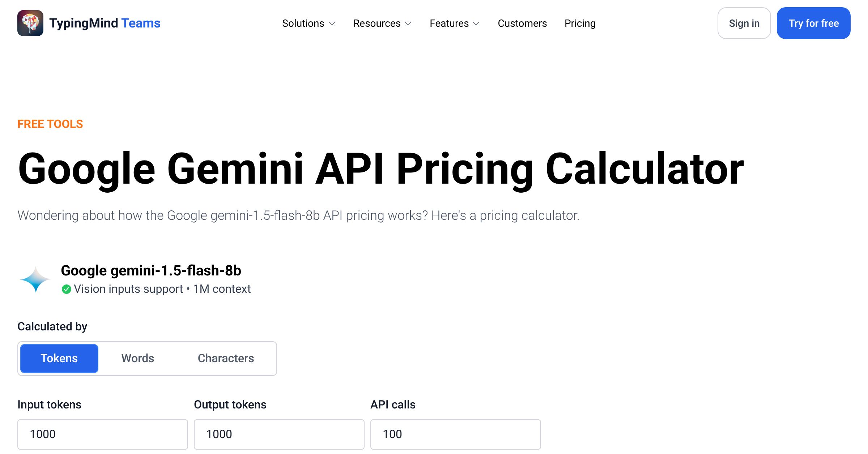The image size is (868, 454).
Task: Switch to Words calculation mode
Action: [137, 358]
